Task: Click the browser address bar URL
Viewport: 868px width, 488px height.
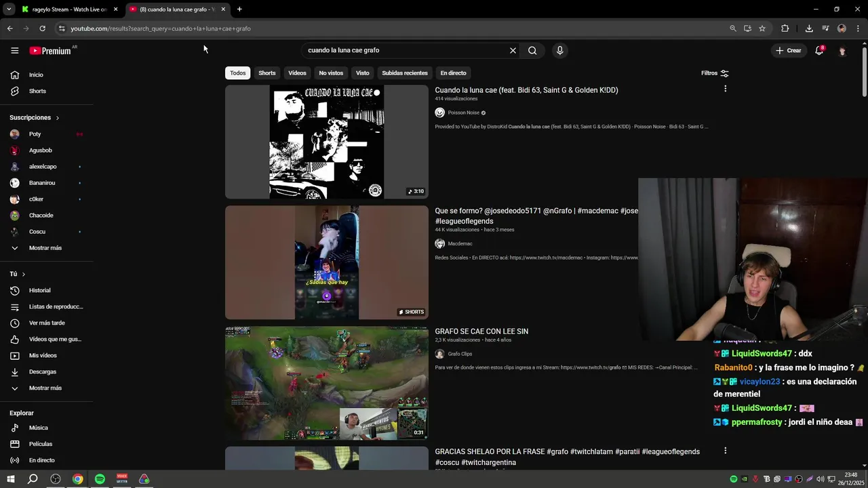Action: [x=161, y=28]
